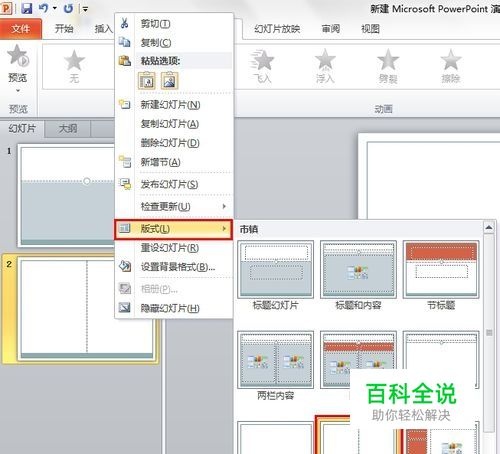500x454 pixels.
Task: Click the 预览 animation preview star icon
Action: tap(18, 56)
